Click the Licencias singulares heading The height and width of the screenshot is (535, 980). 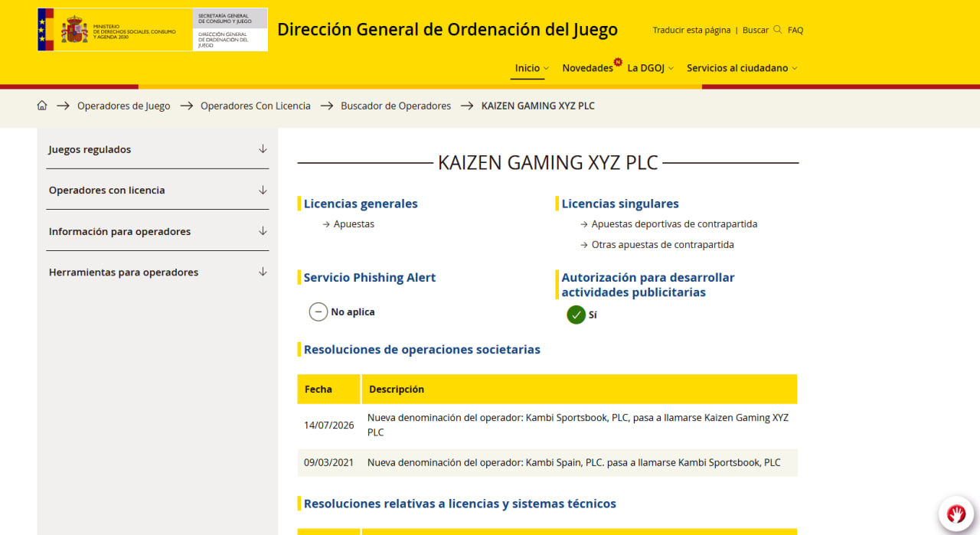click(x=620, y=204)
